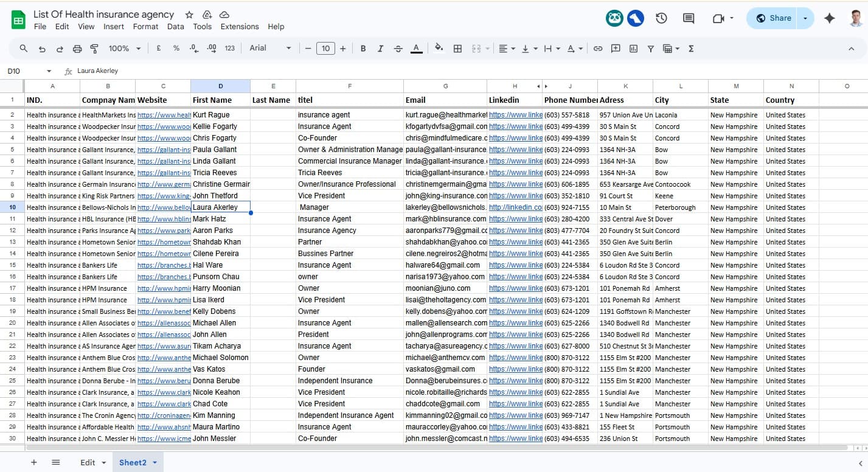
Task: Open the borders tool
Action: coord(458,49)
